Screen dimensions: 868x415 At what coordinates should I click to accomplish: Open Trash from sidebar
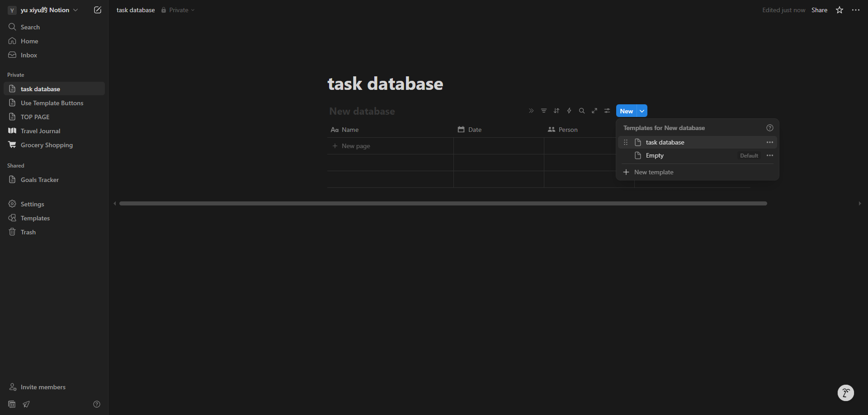pyautogui.click(x=54, y=232)
